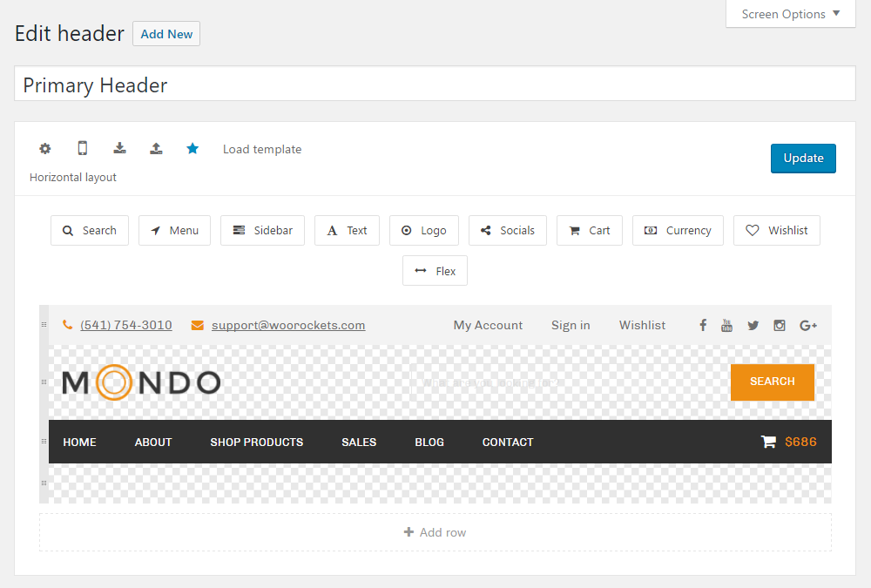Click the import header icon
This screenshot has width=871, height=588.
point(119,148)
